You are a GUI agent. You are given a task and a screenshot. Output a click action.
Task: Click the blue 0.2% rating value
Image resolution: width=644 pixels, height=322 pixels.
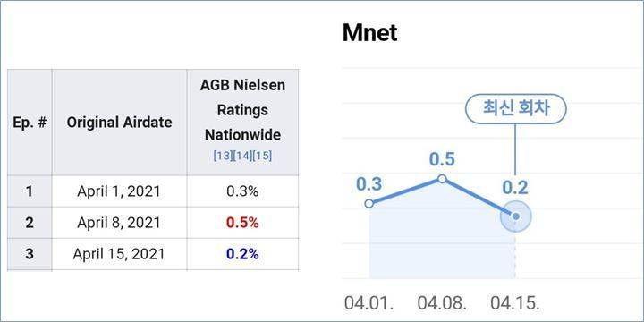[x=242, y=254]
